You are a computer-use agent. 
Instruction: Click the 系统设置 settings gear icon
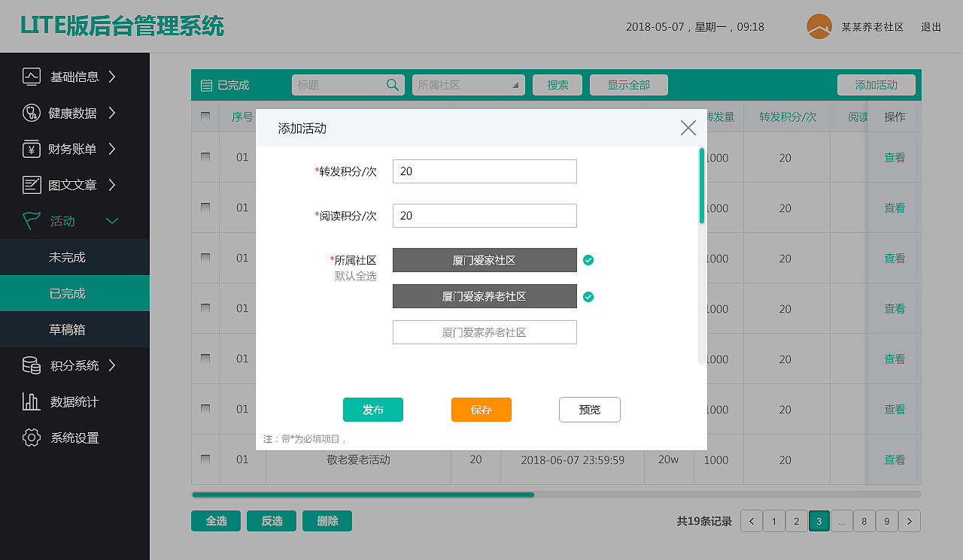coord(30,437)
